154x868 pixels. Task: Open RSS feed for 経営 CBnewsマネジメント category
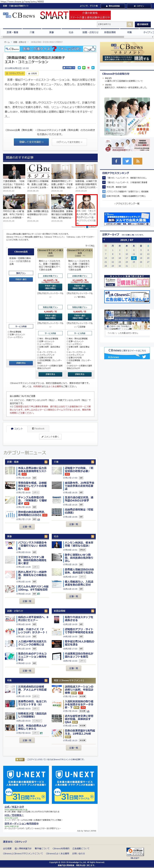tap(93, 680)
